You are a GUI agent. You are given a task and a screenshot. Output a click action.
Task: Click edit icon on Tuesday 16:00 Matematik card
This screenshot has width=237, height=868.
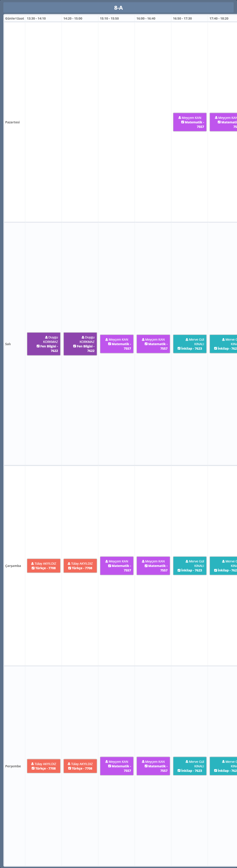coord(146,344)
